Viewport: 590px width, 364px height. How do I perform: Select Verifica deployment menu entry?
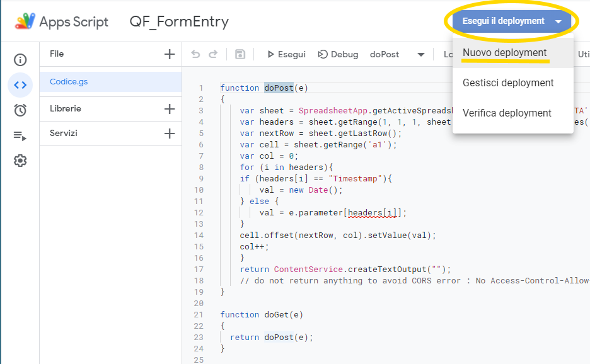[507, 113]
